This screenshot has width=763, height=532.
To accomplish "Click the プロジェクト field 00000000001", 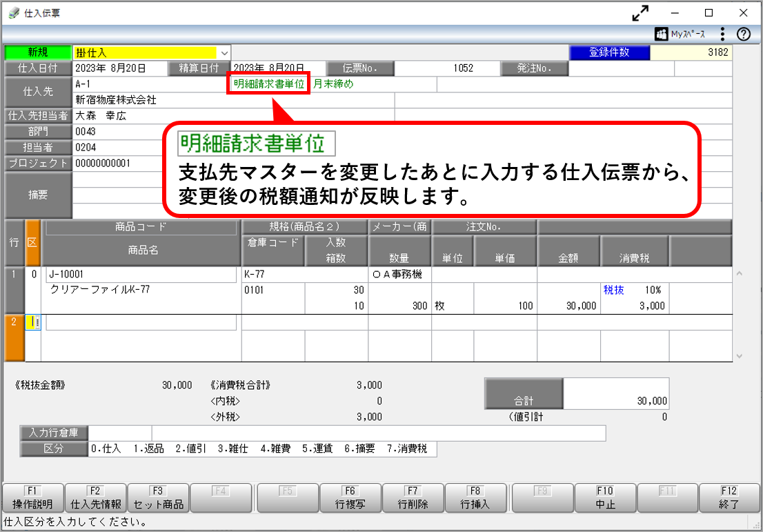I will [x=117, y=164].
